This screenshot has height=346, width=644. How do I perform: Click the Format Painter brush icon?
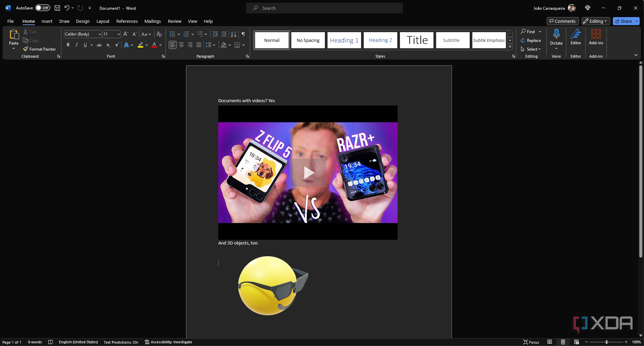coord(25,49)
